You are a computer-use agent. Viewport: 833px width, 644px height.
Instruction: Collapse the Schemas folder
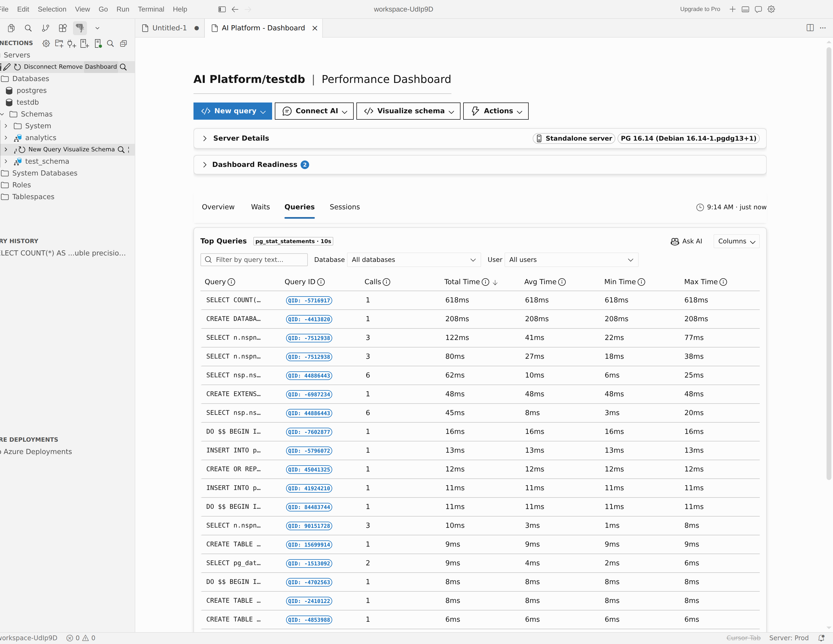pos(2,114)
